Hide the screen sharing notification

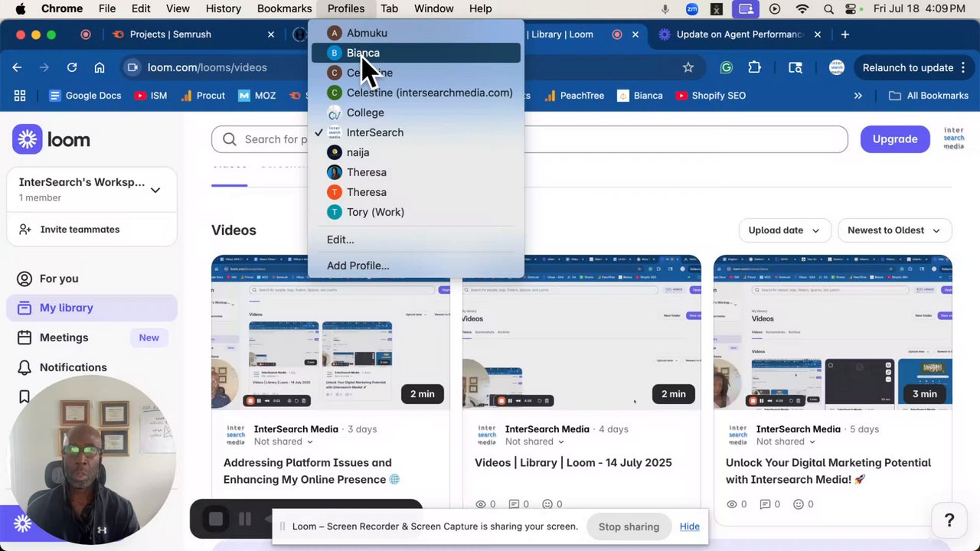click(689, 527)
